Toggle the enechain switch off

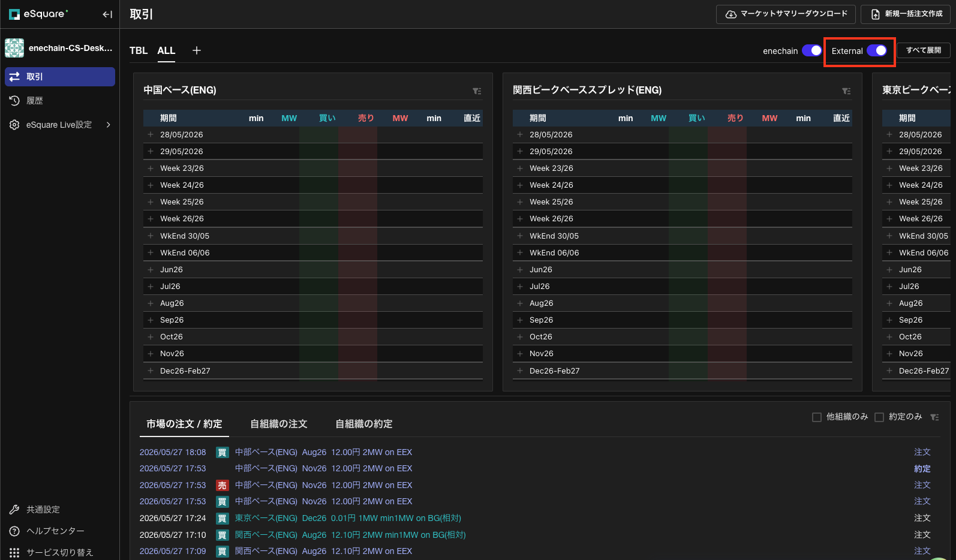click(811, 50)
